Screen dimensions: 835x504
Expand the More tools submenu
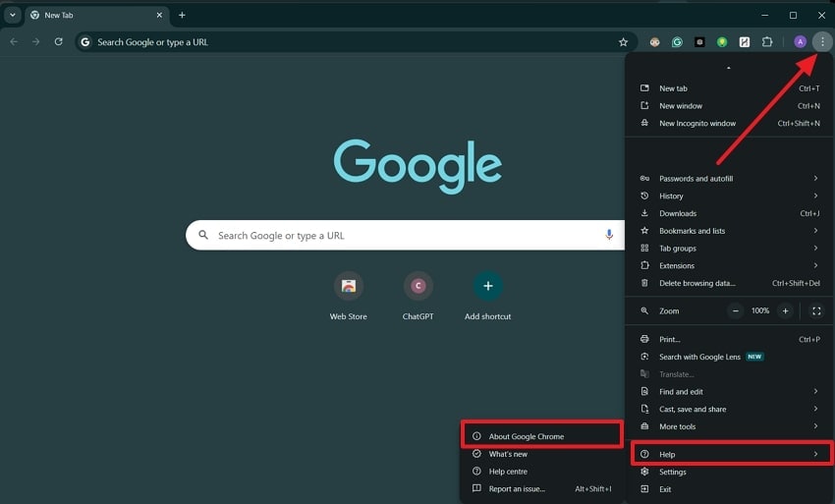(x=730, y=426)
